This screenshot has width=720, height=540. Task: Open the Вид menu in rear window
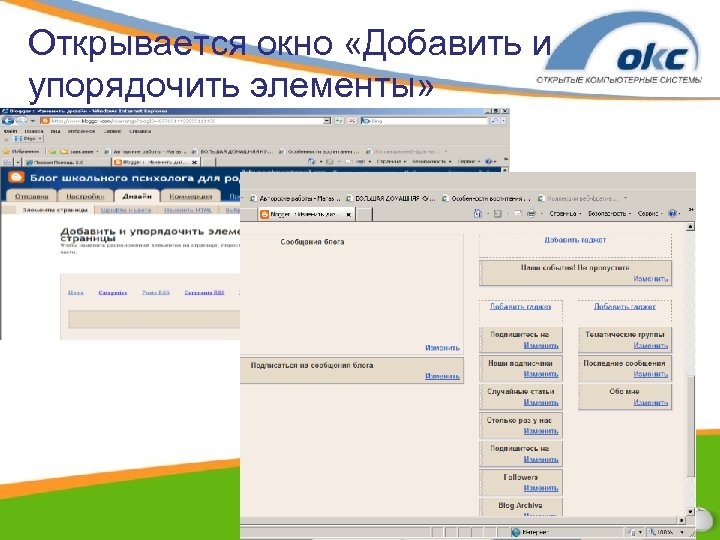(55, 131)
